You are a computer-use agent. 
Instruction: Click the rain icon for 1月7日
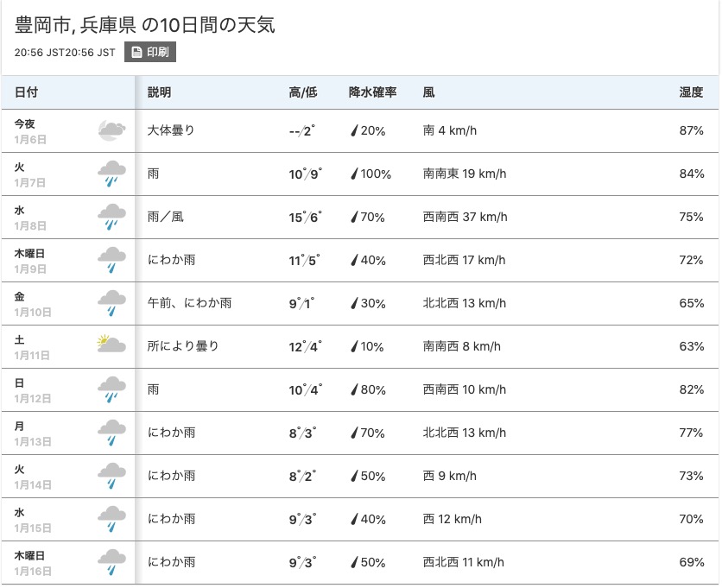click(x=111, y=174)
